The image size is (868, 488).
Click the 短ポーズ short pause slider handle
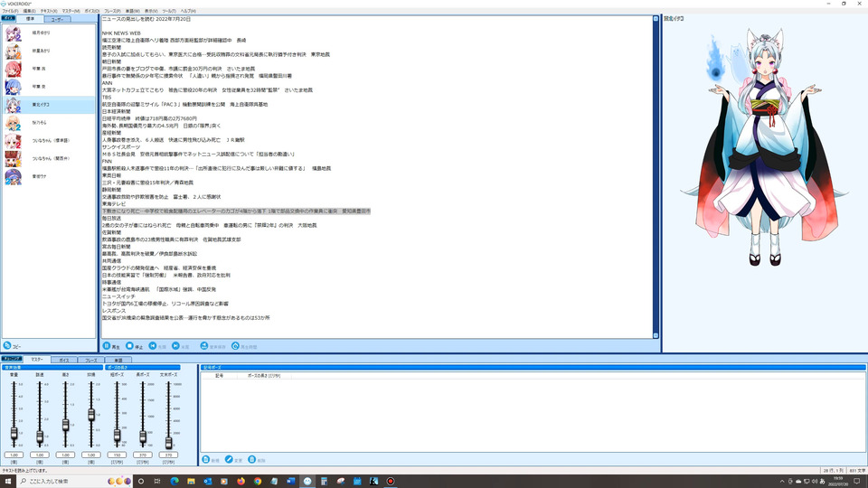click(x=117, y=436)
